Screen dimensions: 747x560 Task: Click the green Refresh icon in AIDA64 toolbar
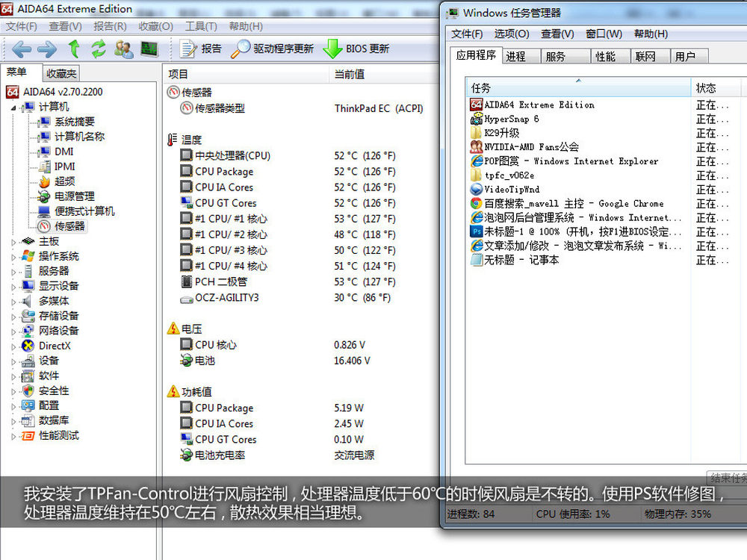coord(99,49)
